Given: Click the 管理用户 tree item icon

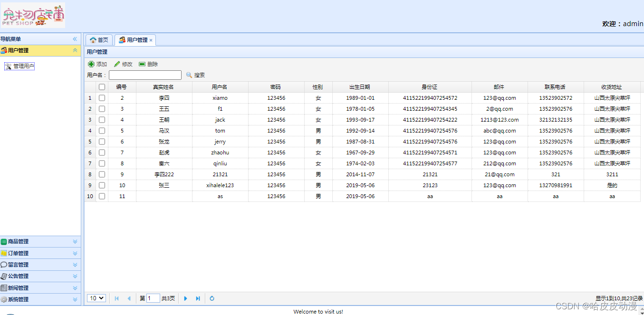Looking at the screenshot, I should 8,66.
